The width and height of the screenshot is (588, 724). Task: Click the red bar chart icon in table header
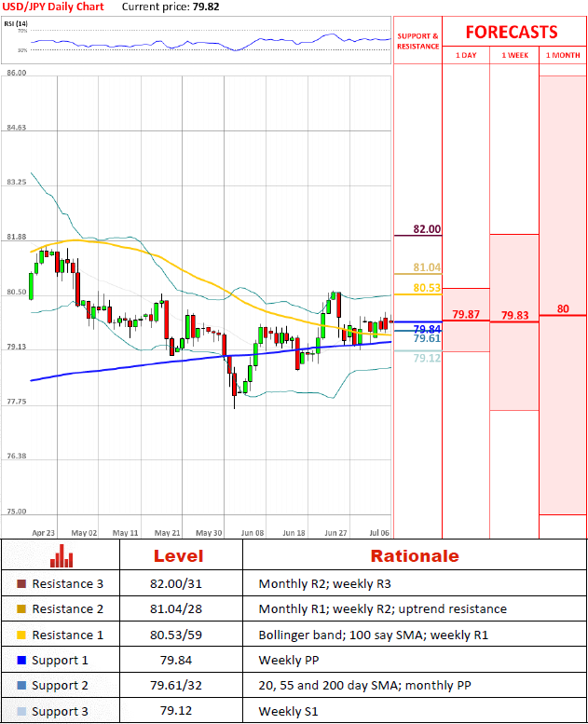[x=62, y=555]
